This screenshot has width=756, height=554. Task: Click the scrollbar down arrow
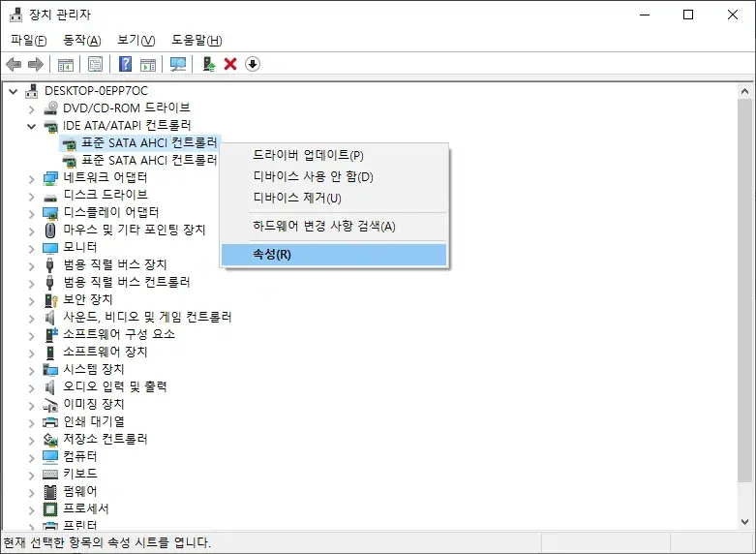(745, 522)
